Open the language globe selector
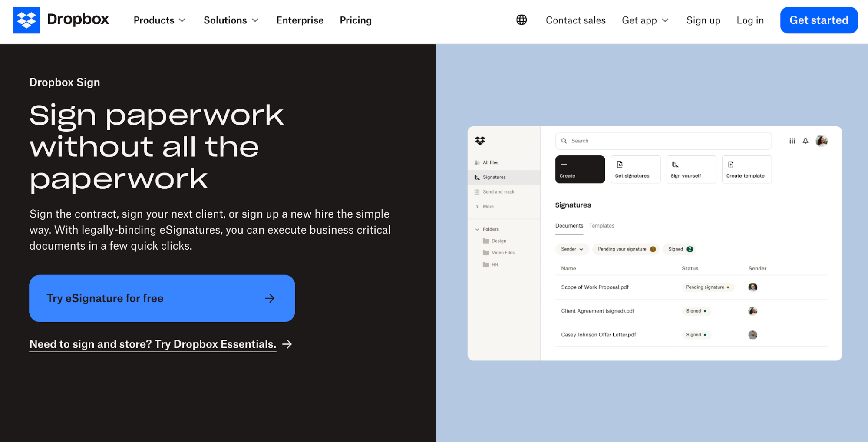The width and height of the screenshot is (868, 442). click(521, 20)
